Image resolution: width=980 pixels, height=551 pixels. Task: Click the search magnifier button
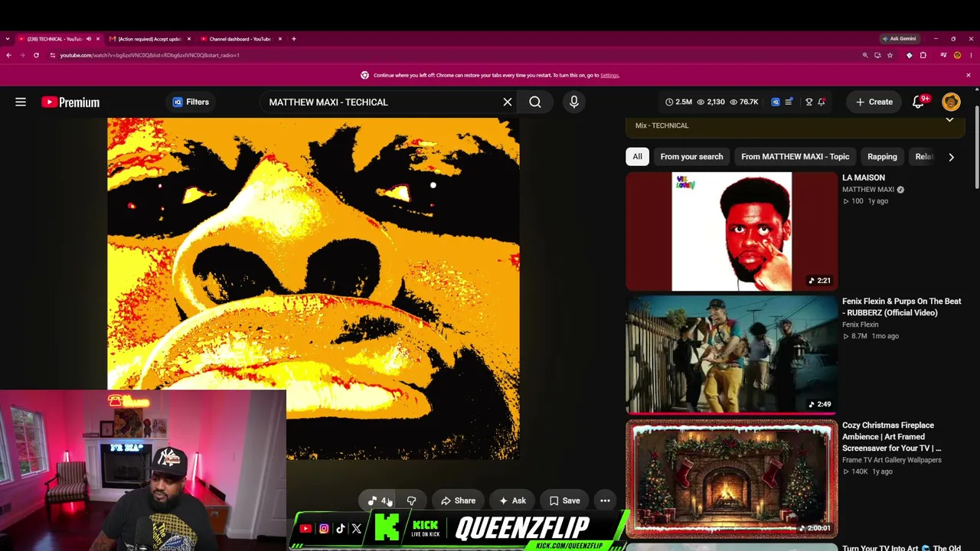click(x=535, y=102)
